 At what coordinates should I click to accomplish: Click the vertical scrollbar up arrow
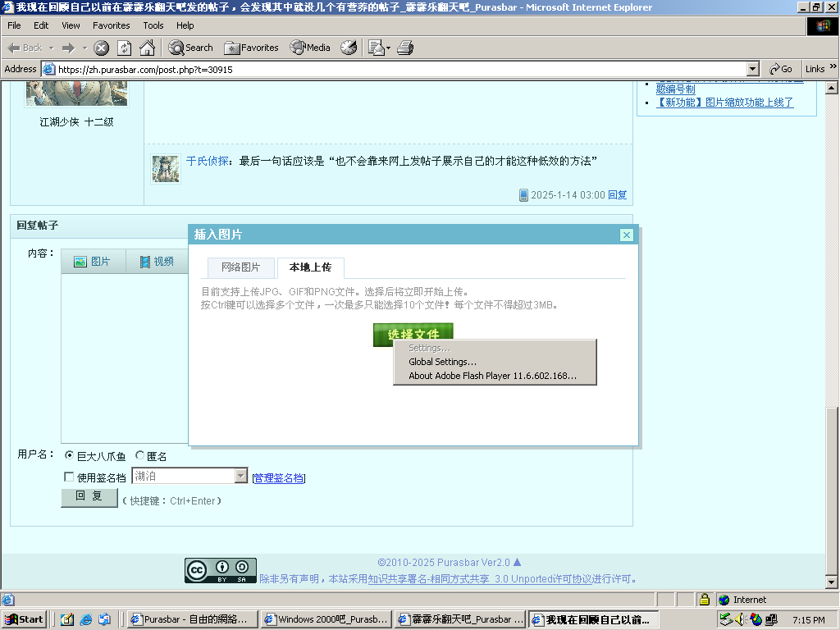click(832, 88)
